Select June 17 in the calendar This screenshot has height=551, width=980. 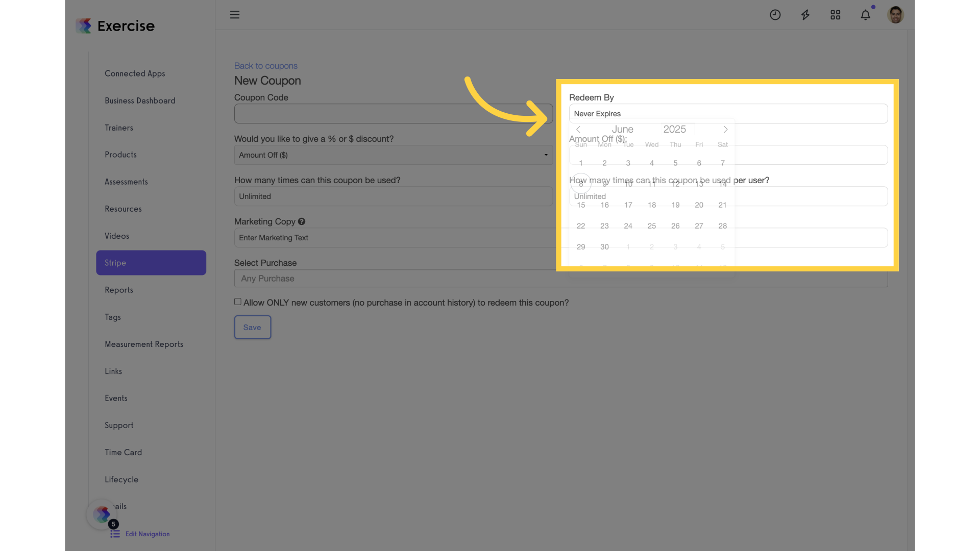coord(628,205)
